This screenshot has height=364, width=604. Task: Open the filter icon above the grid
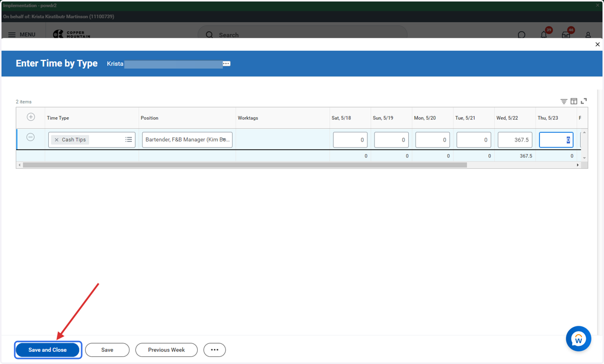(564, 101)
